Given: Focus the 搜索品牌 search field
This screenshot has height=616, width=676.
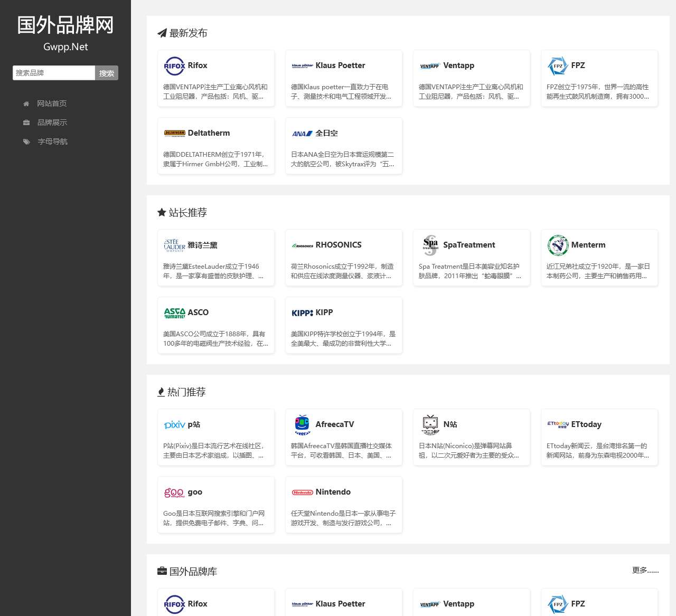Looking at the screenshot, I should tap(54, 73).
